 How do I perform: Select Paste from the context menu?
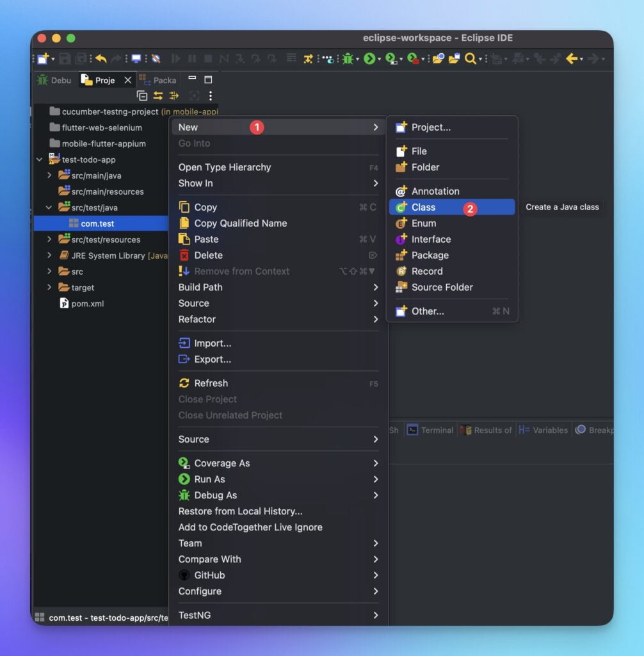click(278, 239)
